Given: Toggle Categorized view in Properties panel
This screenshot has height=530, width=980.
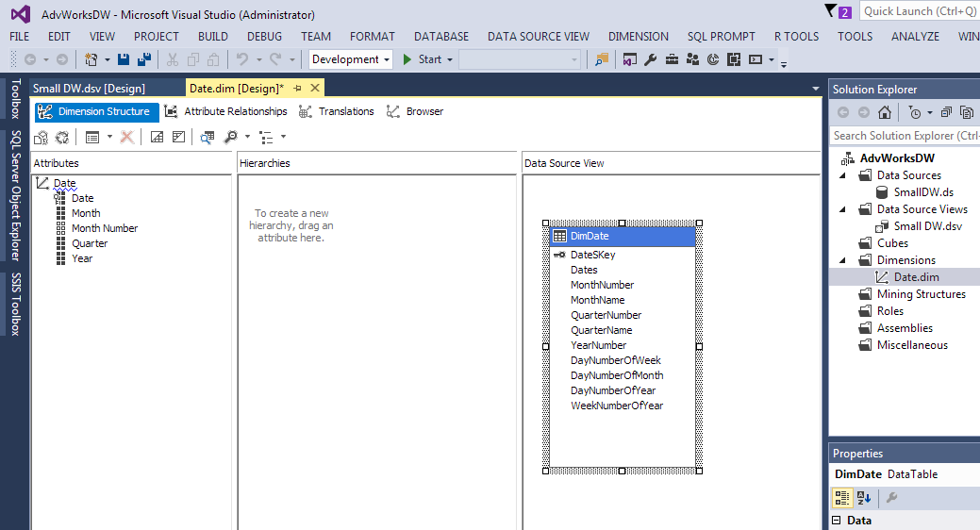Looking at the screenshot, I should (841, 498).
